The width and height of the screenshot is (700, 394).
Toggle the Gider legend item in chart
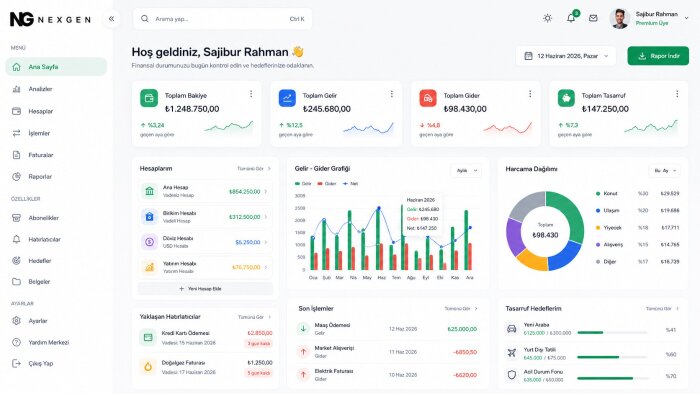click(x=327, y=184)
